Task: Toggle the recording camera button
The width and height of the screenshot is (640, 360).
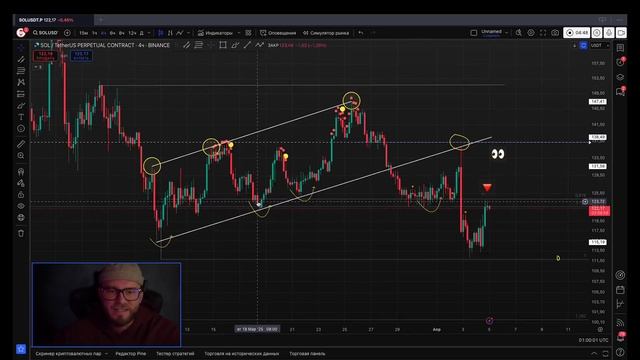Action: click(621, 33)
